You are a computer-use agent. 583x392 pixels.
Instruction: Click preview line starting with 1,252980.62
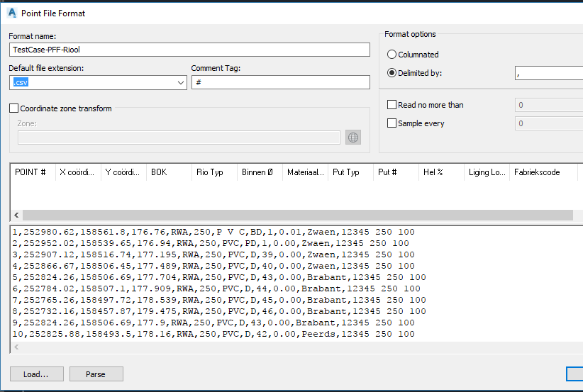[213, 233]
